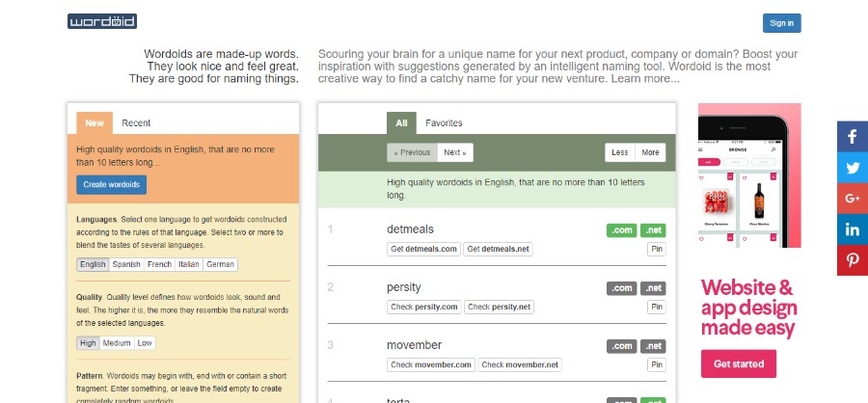Image resolution: width=868 pixels, height=403 pixels.
Task: Click the movember wordoid name
Action: [414, 345]
